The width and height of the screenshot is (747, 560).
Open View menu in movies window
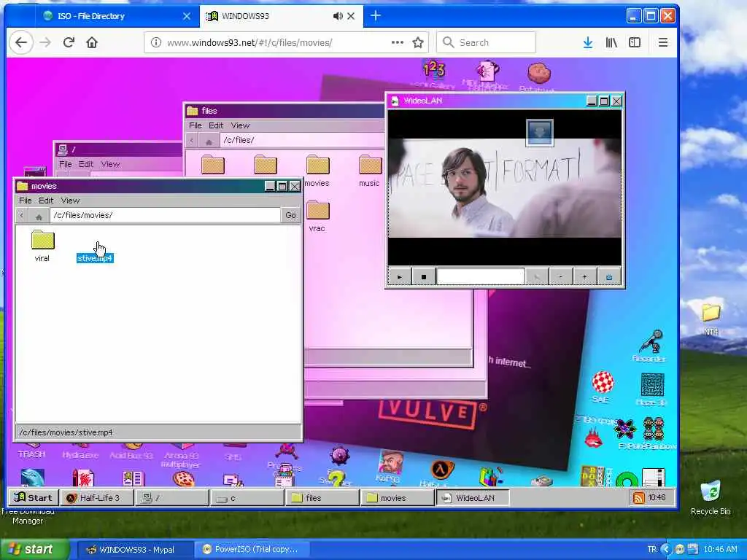click(x=70, y=201)
